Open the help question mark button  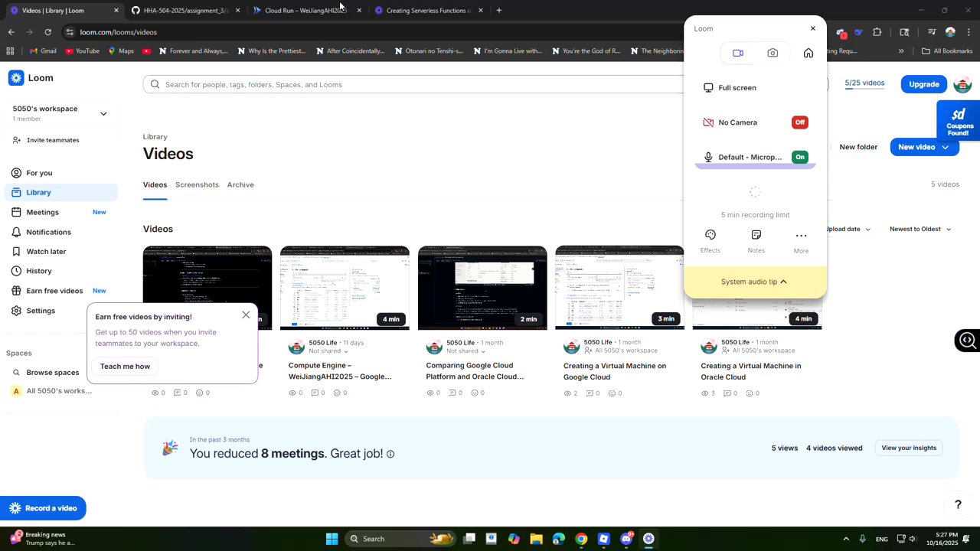coord(958,504)
